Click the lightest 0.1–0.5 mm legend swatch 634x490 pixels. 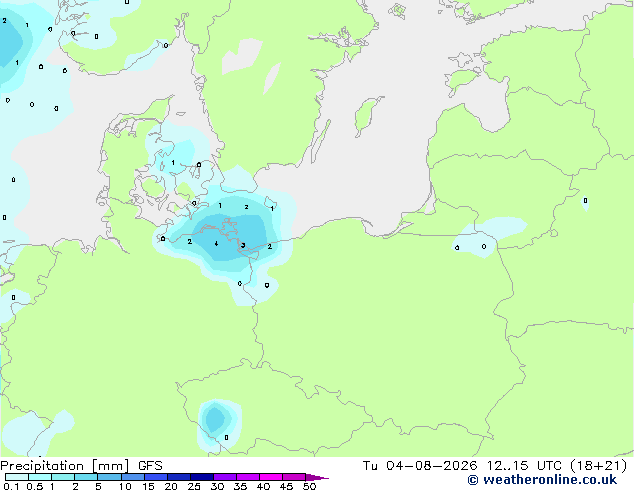pyautogui.click(x=17, y=477)
